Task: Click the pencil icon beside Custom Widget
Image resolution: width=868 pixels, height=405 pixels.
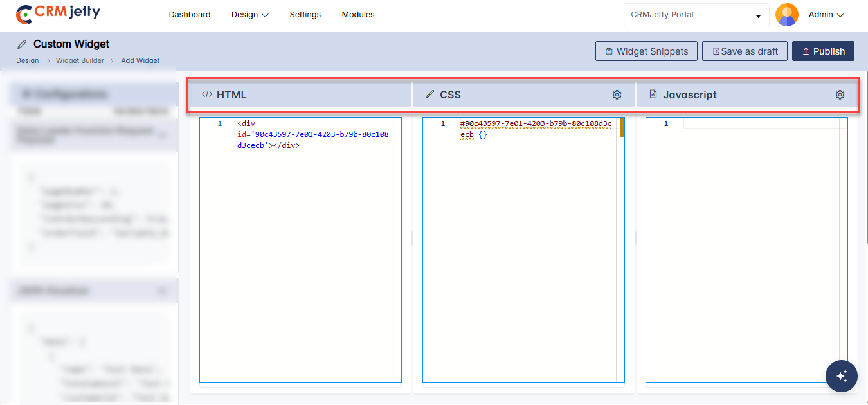Action: [x=23, y=44]
